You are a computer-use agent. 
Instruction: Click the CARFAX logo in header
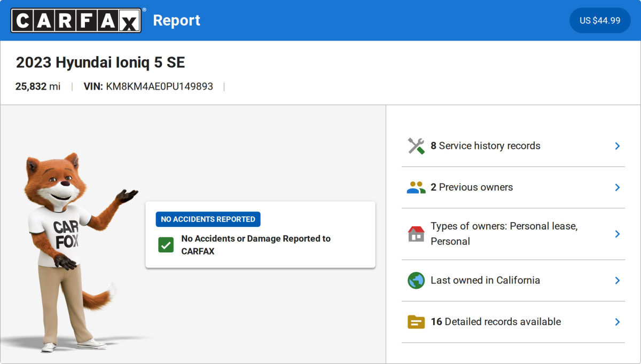click(76, 20)
